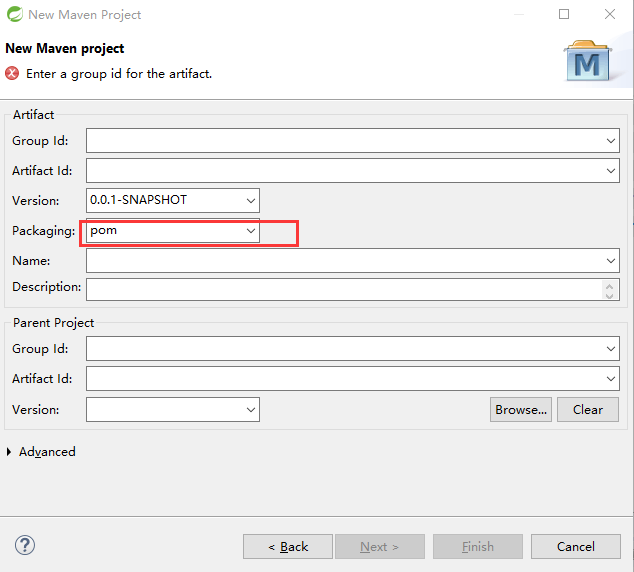Open the Name field dropdown arrow
Viewport: 634px width, 572px height.
pos(611,261)
